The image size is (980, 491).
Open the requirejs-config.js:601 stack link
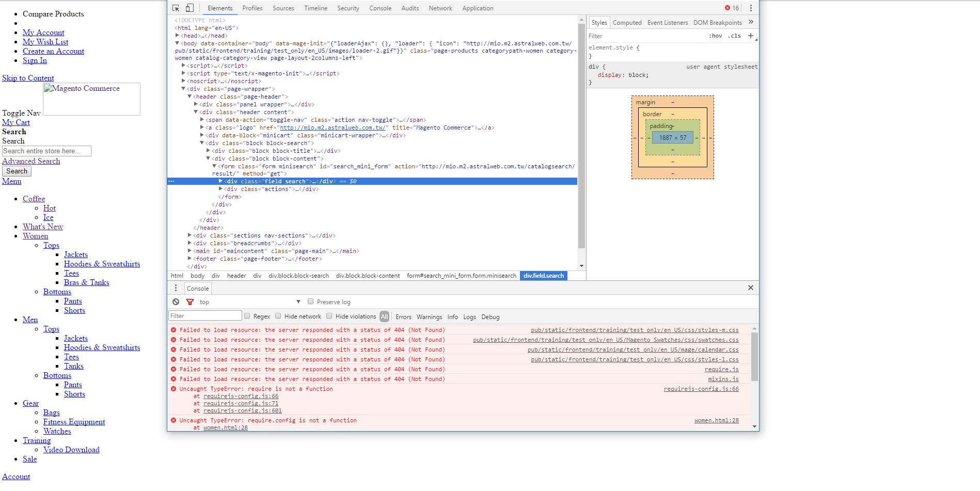(243, 411)
